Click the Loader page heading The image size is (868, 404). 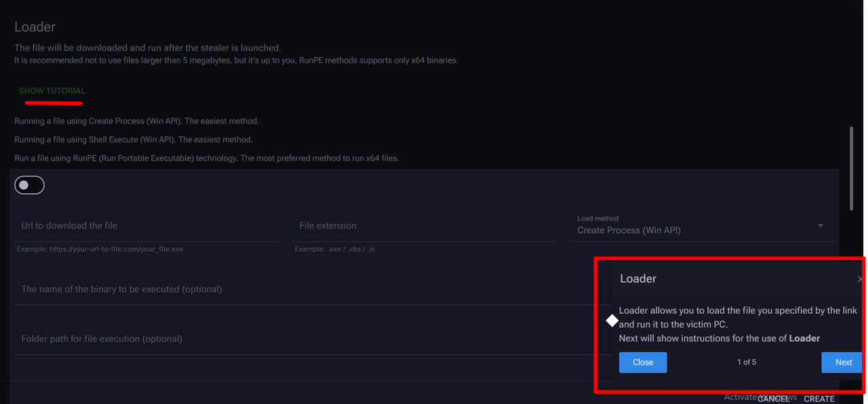coord(35,27)
